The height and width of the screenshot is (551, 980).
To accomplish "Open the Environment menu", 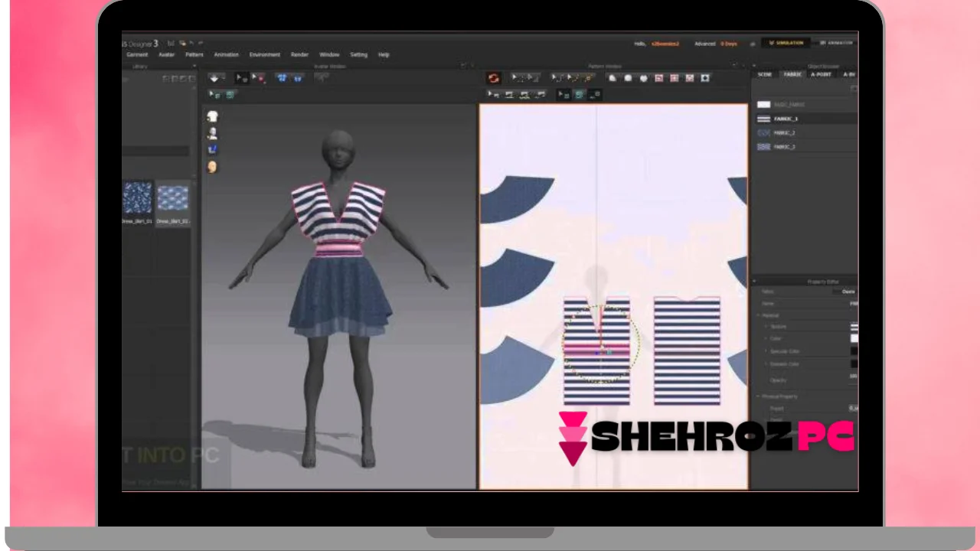I will (265, 55).
